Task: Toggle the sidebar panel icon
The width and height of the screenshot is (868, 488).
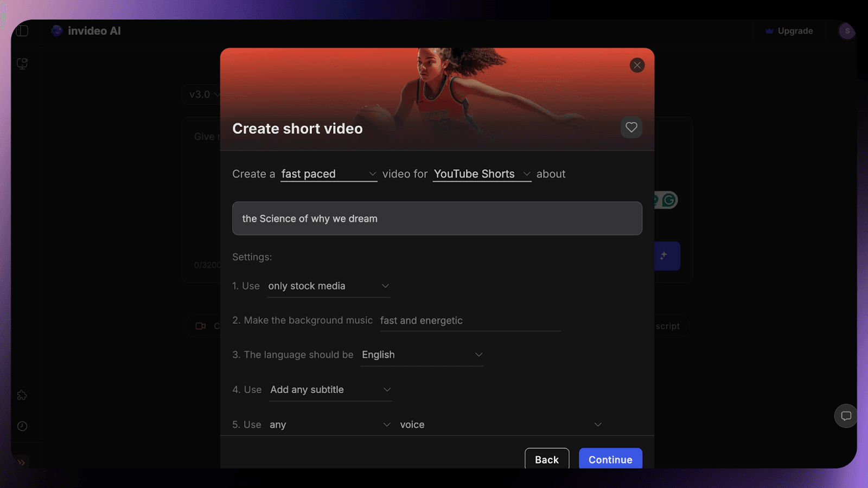Action: pos(22,31)
